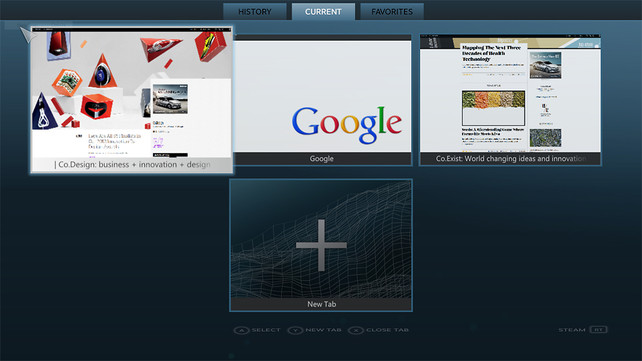The image size is (642, 361).
Task: Open the FAVORITES tab
Action: tap(392, 11)
